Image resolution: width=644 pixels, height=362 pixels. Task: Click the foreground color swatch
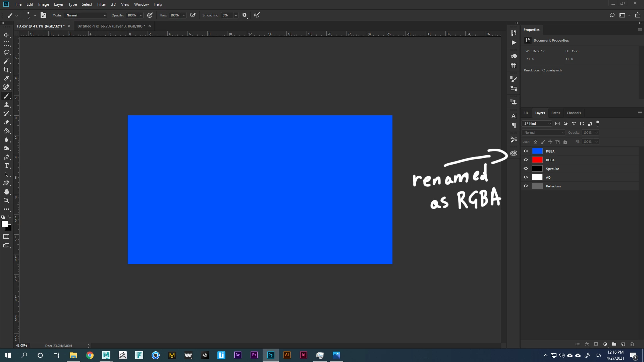(x=4, y=224)
